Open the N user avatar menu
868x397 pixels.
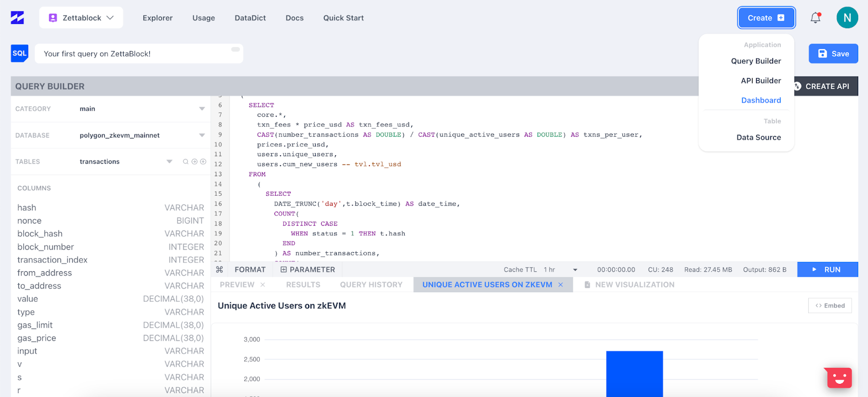point(847,18)
